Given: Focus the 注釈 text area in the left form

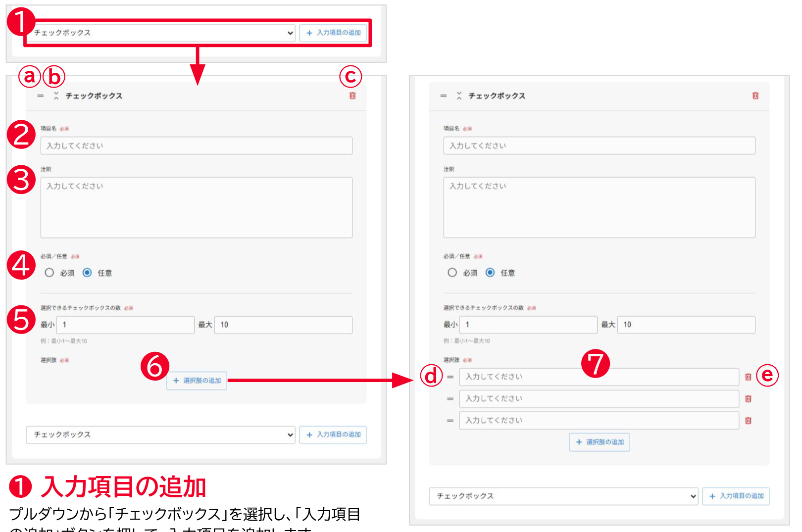Looking at the screenshot, I should pyautogui.click(x=197, y=208).
